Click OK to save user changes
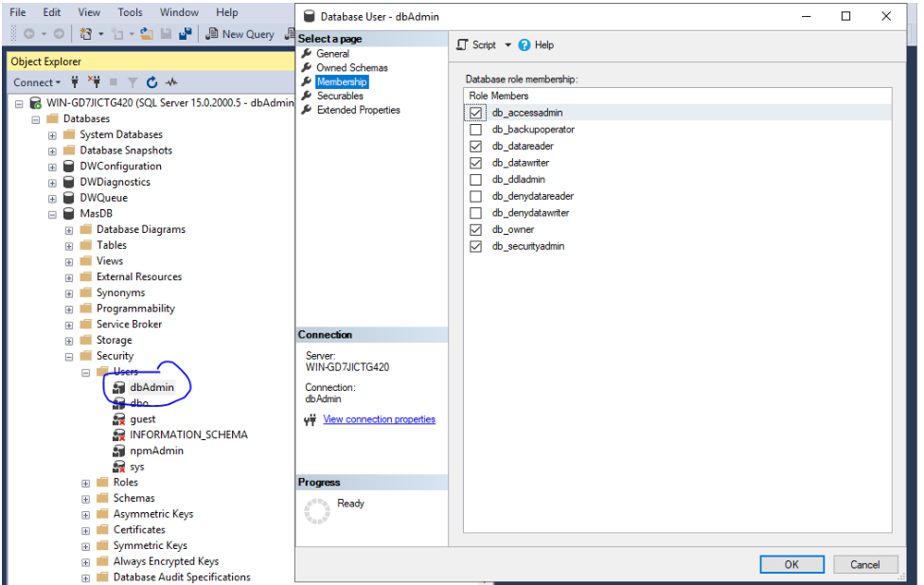924x585 pixels. (x=791, y=564)
